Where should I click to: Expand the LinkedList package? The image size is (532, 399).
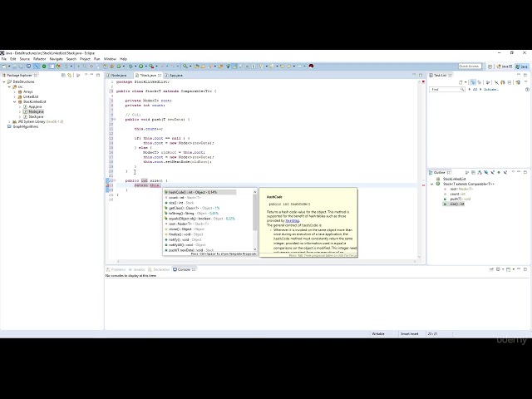(x=15, y=96)
